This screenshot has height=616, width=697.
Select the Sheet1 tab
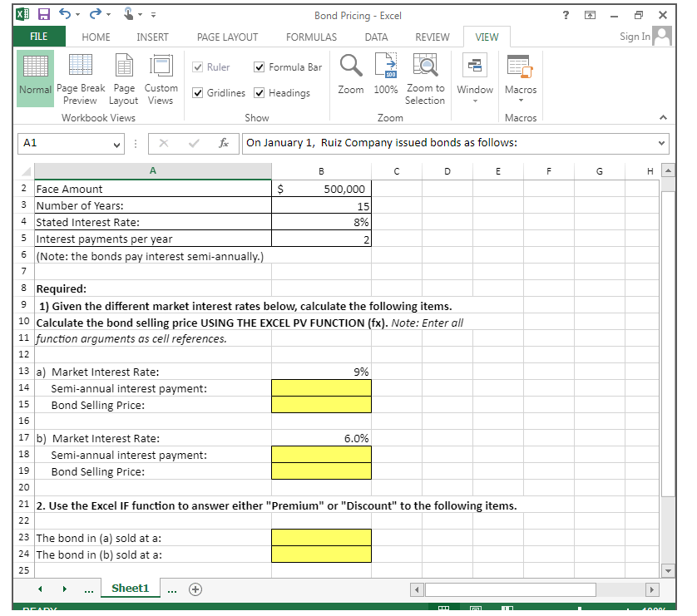[131, 589]
